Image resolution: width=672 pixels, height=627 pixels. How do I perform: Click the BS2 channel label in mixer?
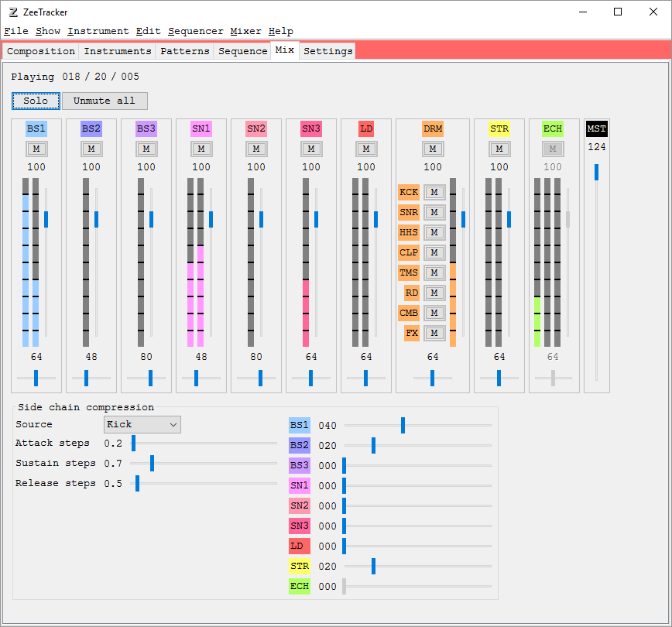[x=91, y=128]
